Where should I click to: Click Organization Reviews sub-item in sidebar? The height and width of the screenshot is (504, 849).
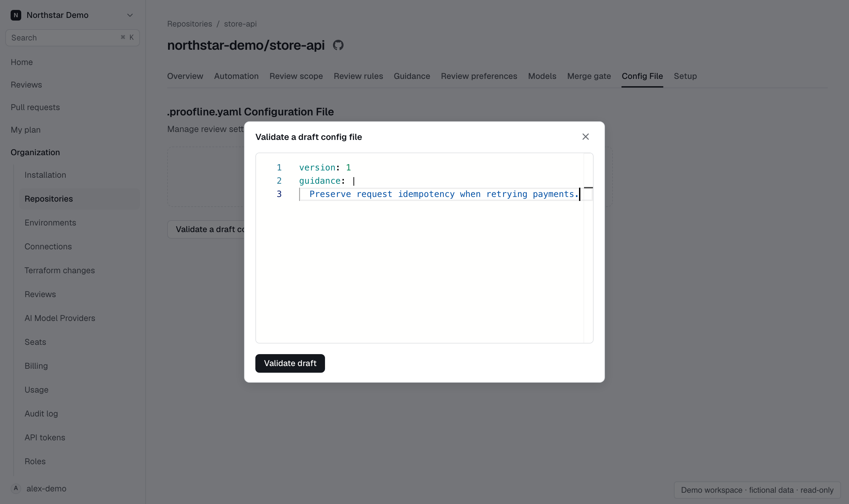(x=40, y=294)
